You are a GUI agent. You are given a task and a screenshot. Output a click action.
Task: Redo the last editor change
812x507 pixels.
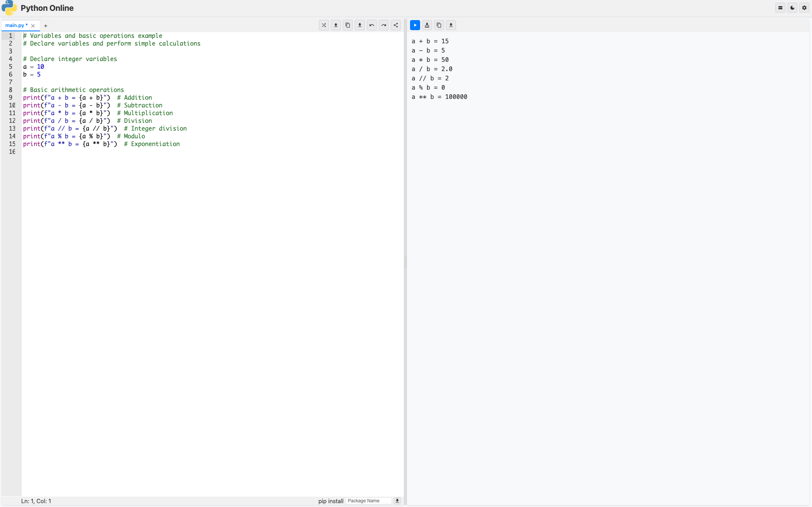(x=384, y=25)
